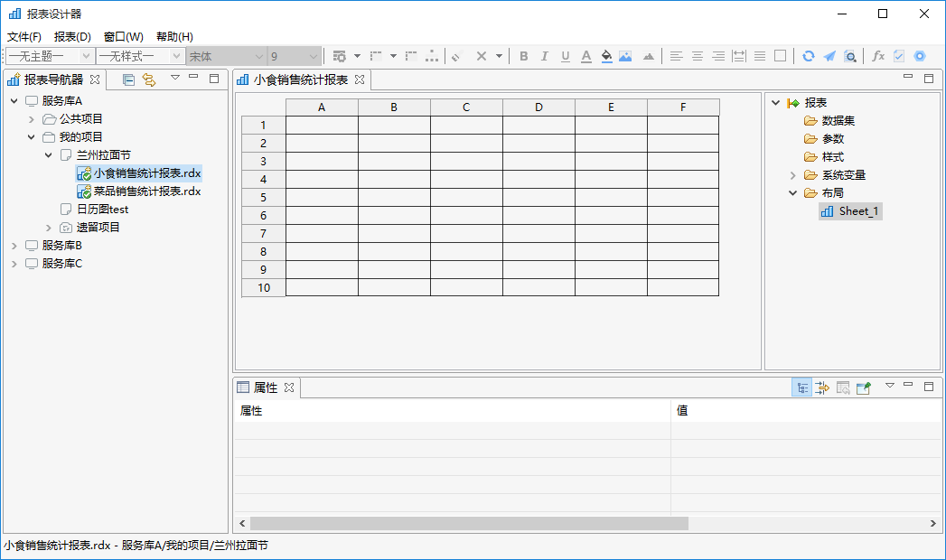Click the insert image icon in toolbar
The width and height of the screenshot is (946, 560).
click(x=625, y=56)
